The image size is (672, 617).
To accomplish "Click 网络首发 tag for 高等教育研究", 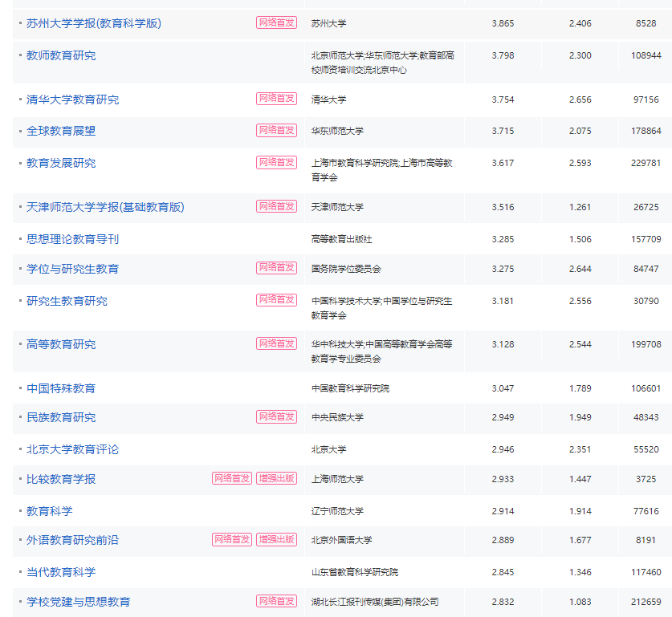I will coord(276,343).
